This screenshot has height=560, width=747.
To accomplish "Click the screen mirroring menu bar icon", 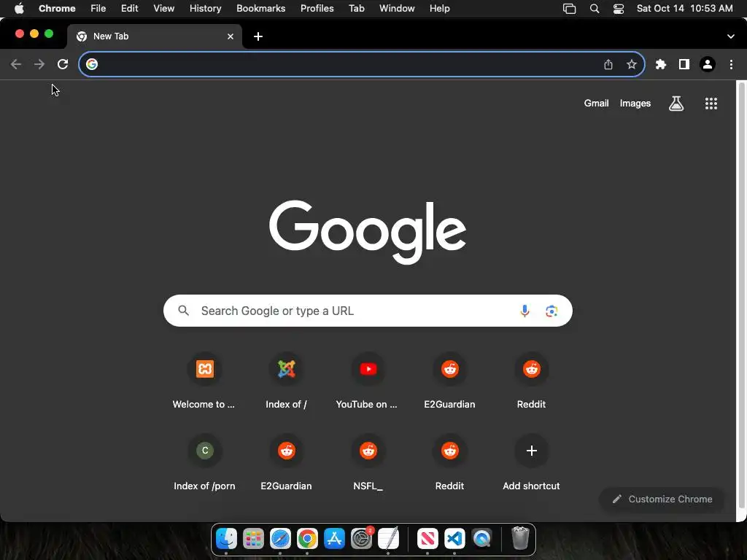I will (569, 9).
